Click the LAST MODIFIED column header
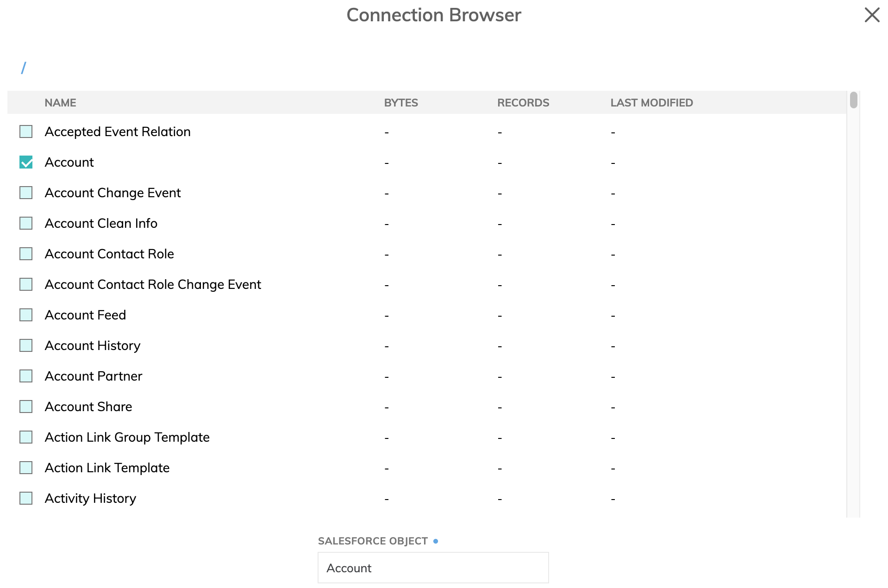This screenshot has width=888, height=588. pyautogui.click(x=651, y=103)
